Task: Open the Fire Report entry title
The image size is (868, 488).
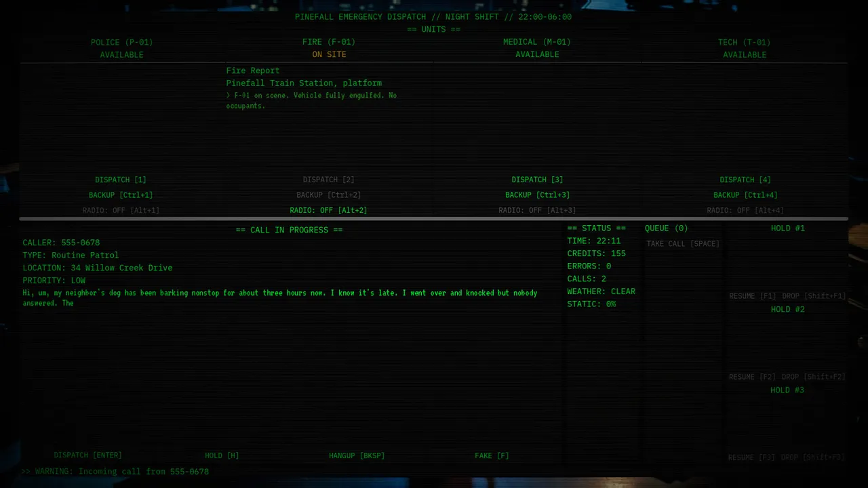Action: click(253, 70)
